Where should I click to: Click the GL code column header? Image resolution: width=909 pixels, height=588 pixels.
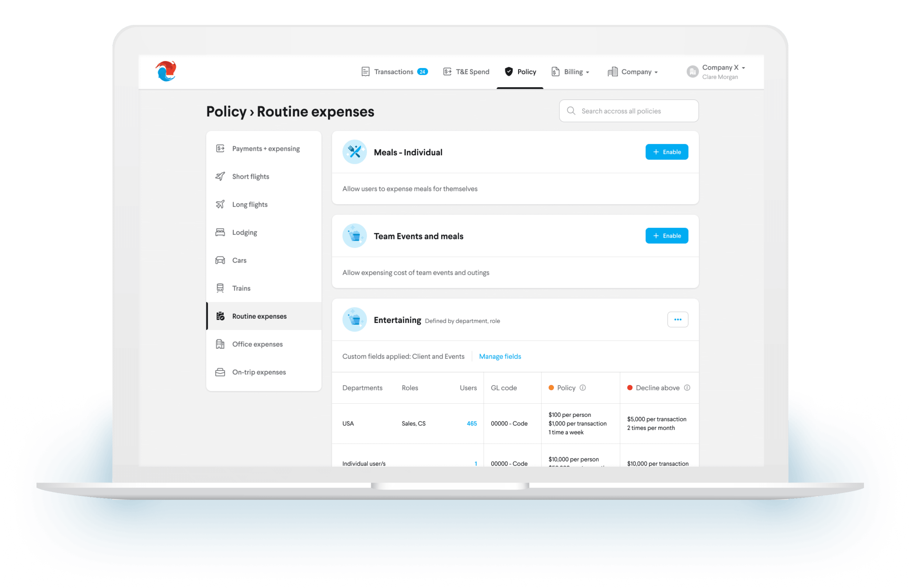click(x=504, y=388)
